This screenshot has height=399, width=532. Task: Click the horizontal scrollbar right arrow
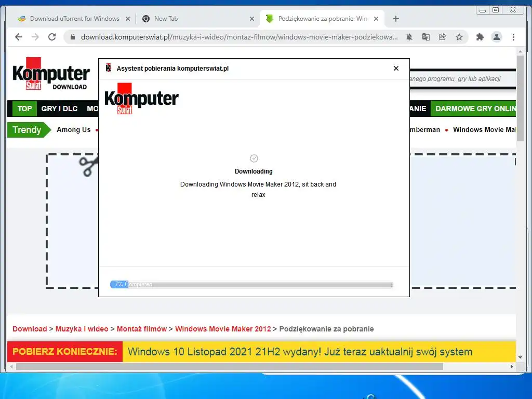pyautogui.click(x=512, y=366)
